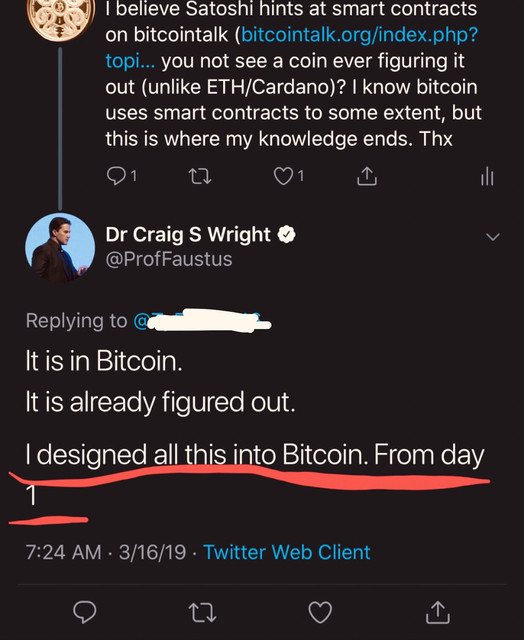Image resolution: width=524 pixels, height=640 pixels.
Task: View analytics bars icon on upper tweet
Action: [x=487, y=177]
